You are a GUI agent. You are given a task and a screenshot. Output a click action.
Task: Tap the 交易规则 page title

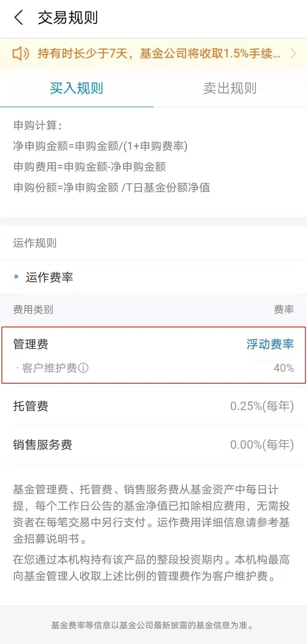68,18
